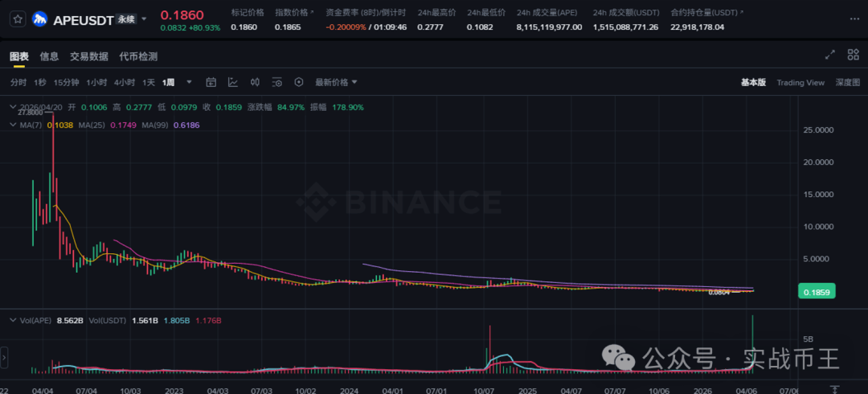Click the hexagon chart settings icon

pos(299,82)
